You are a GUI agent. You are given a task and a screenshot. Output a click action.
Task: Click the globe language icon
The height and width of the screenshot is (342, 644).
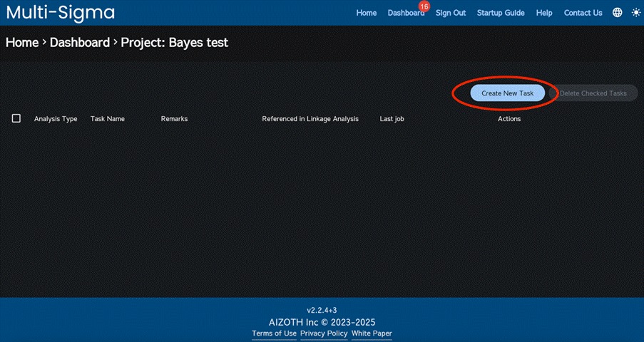coord(617,13)
